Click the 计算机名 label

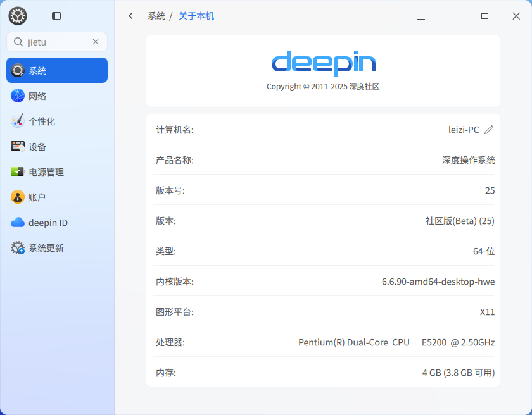coord(175,130)
